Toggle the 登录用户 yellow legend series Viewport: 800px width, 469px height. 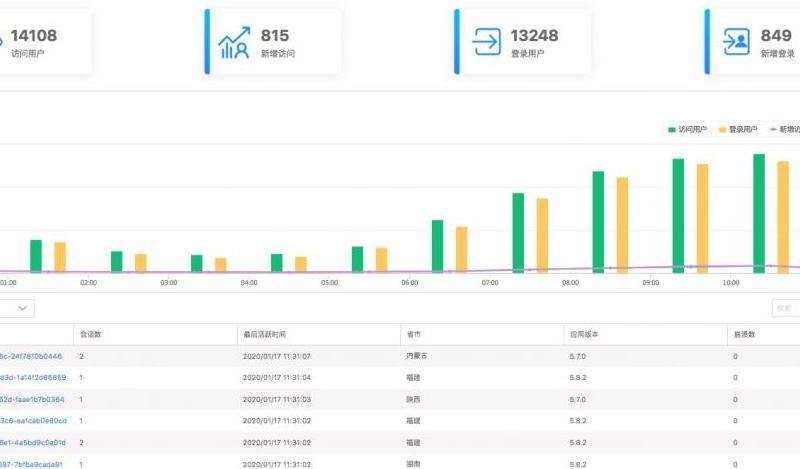tap(738, 129)
